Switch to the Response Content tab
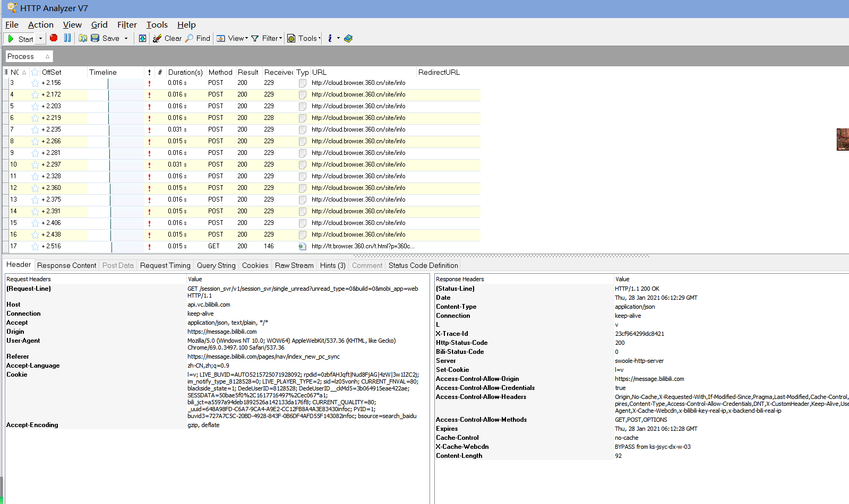The width and height of the screenshot is (849, 504). pos(67,265)
